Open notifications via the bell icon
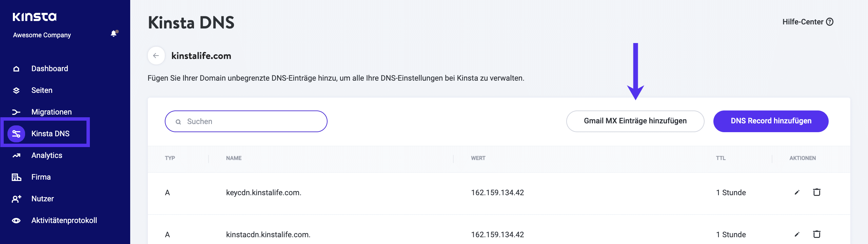This screenshot has height=244, width=868. [113, 34]
